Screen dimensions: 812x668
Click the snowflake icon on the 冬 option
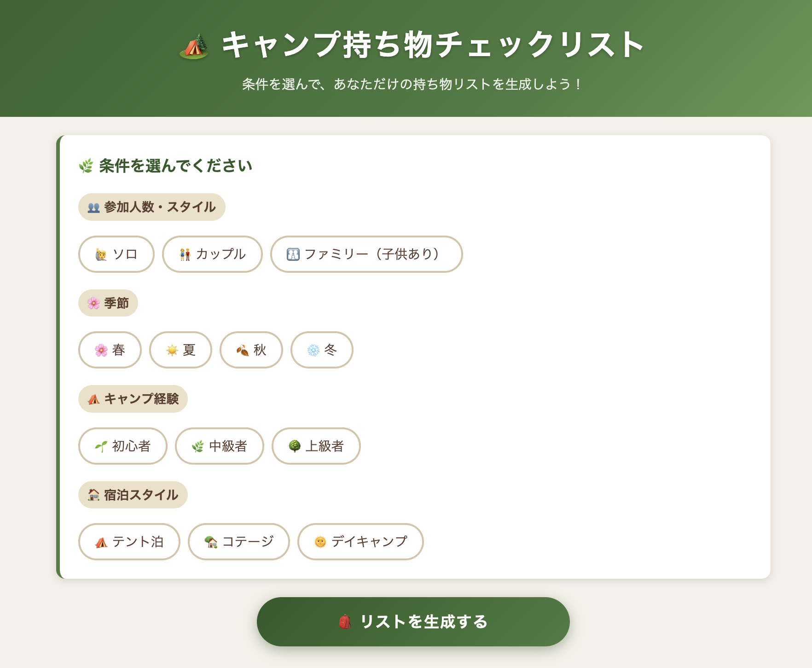(x=313, y=350)
